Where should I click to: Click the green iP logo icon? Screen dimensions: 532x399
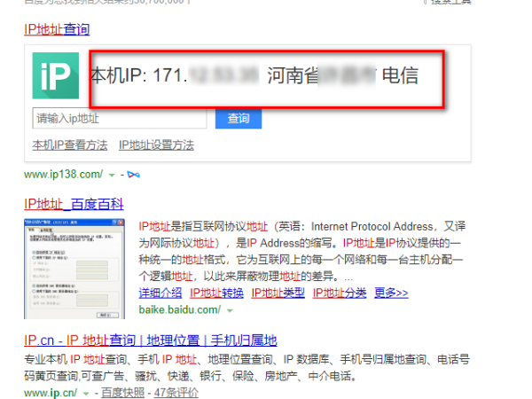pyautogui.click(x=56, y=75)
